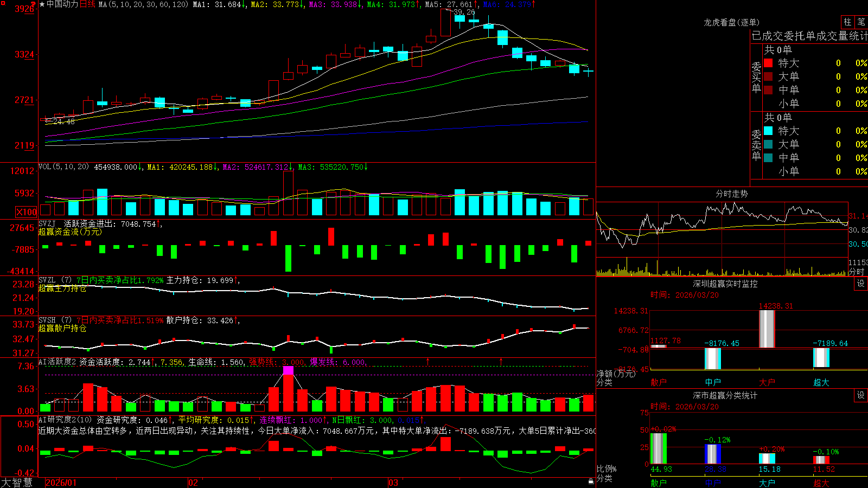
Task: Click the 强势线: 3.000 label
Action: (x=277, y=362)
